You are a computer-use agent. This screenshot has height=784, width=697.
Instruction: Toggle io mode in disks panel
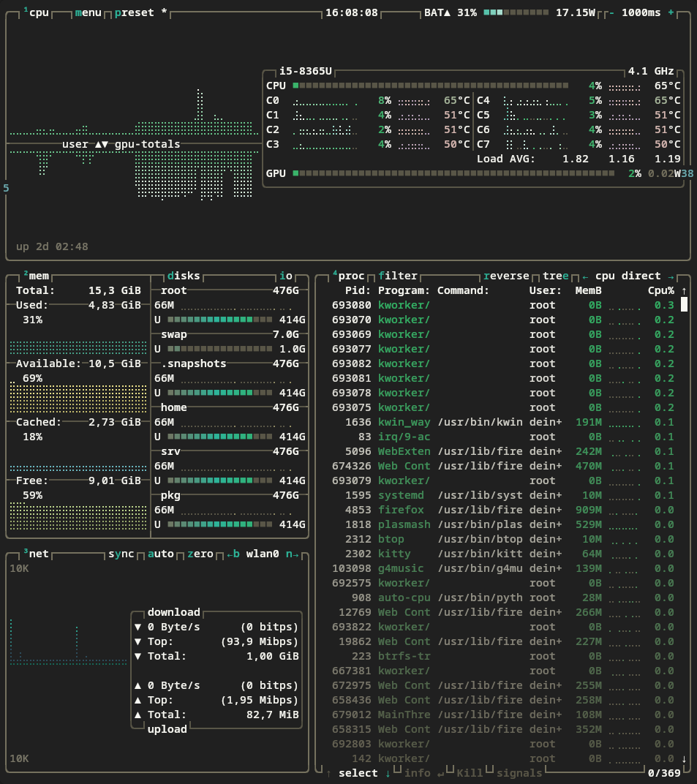(x=285, y=276)
